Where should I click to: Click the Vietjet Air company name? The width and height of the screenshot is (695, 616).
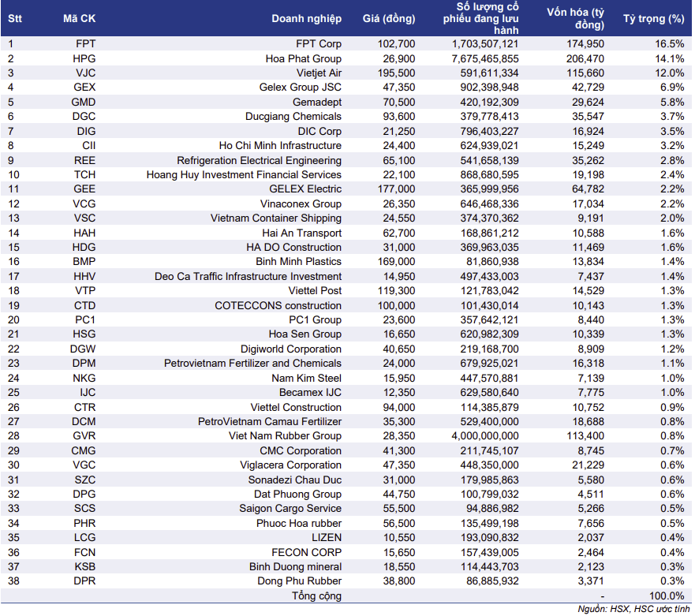[313, 73]
